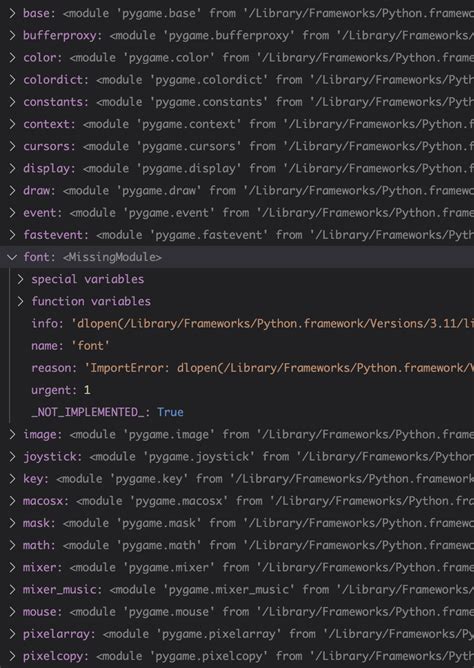Click the <MissingModule> value text
The height and width of the screenshot is (668, 474).
click(x=112, y=257)
